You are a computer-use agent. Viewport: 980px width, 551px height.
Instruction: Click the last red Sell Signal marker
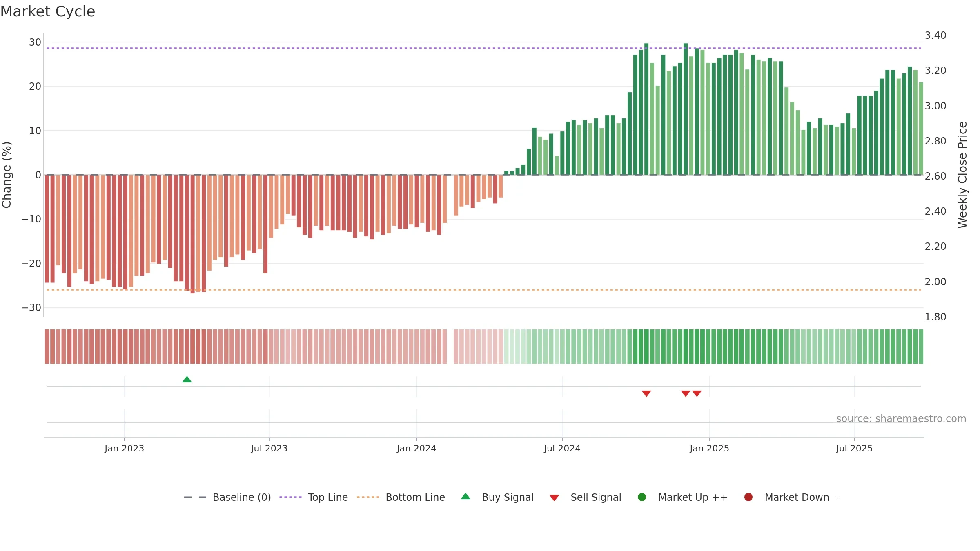coord(697,393)
